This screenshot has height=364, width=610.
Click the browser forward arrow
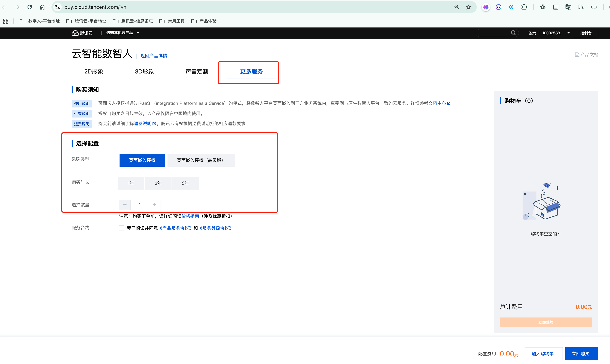pos(17,7)
